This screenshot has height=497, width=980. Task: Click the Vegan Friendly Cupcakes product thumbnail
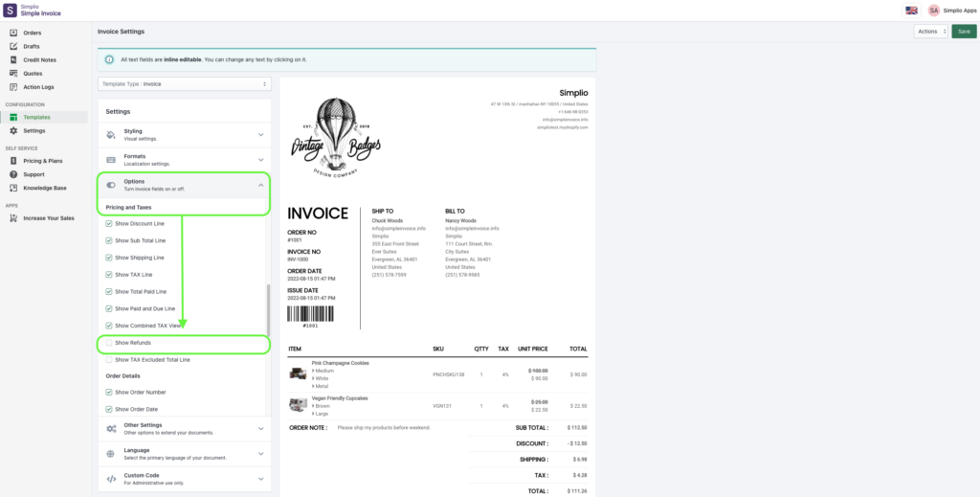(x=298, y=404)
